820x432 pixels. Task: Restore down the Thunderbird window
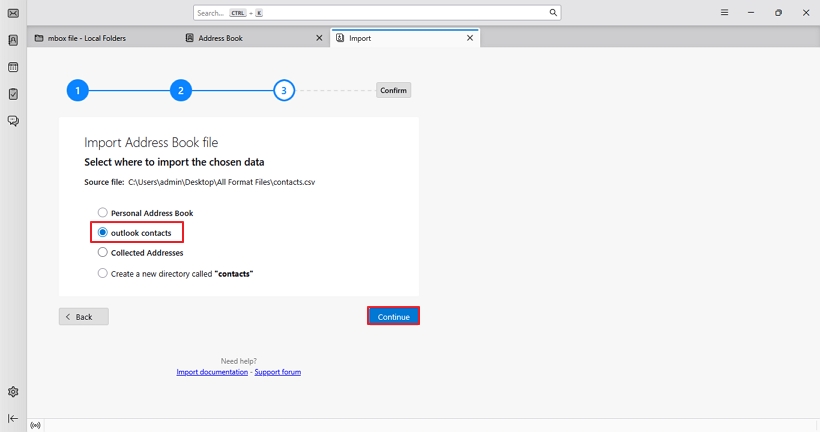pos(778,13)
